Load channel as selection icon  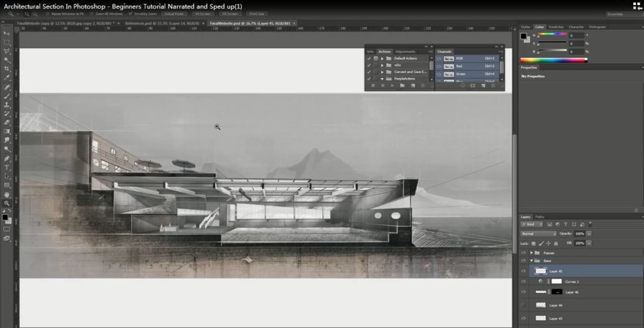[x=462, y=85]
